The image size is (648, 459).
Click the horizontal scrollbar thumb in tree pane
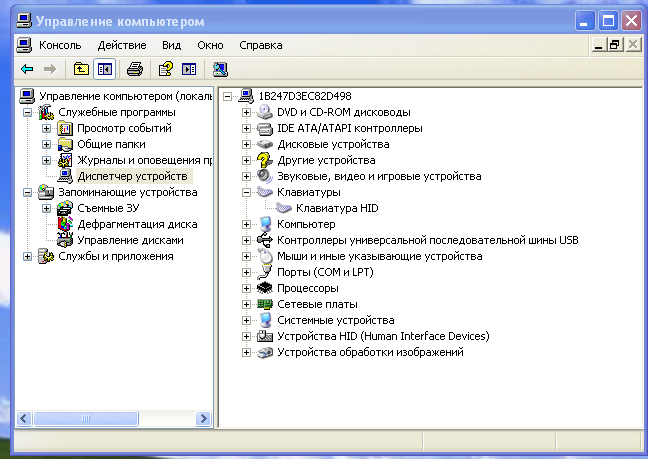point(86,419)
